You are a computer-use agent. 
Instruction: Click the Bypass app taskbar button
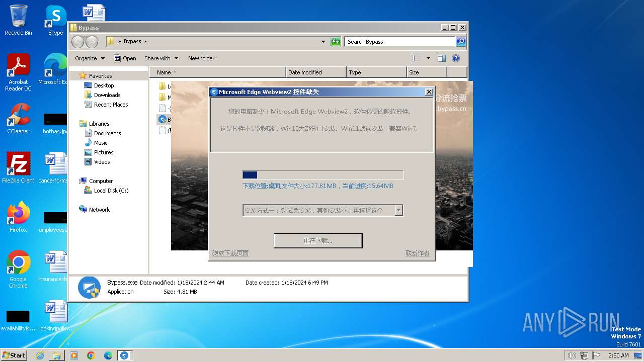[124, 355]
